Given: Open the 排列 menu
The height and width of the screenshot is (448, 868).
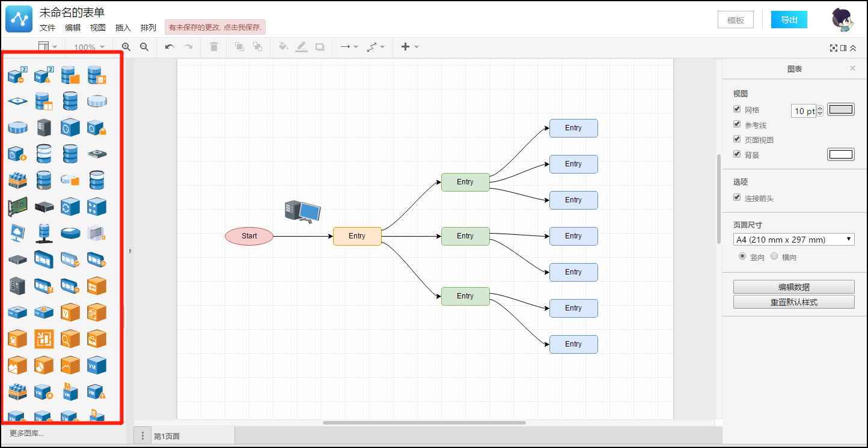Looking at the screenshot, I should (148, 28).
